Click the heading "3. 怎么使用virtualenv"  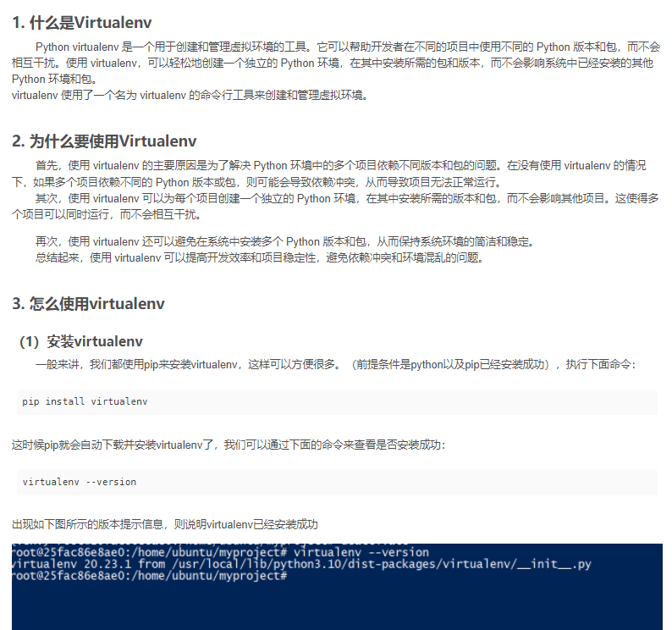[x=88, y=304]
